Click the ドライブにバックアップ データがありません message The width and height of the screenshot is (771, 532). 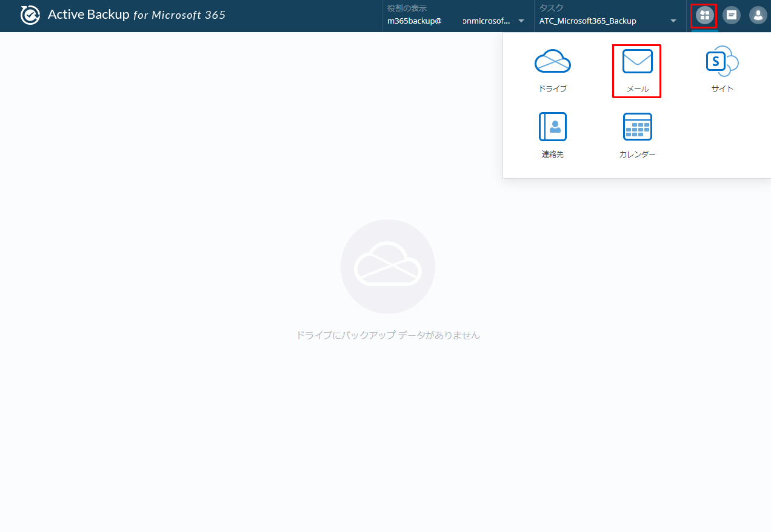point(388,335)
